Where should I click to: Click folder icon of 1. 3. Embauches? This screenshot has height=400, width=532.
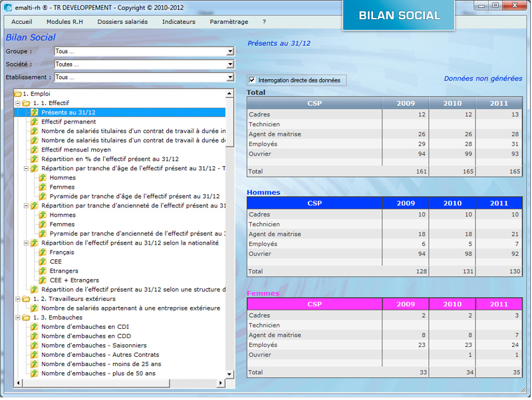tap(26, 318)
